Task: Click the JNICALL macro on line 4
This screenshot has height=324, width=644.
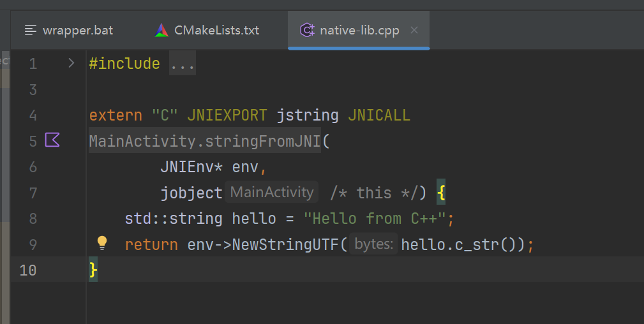Action: click(x=379, y=115)
